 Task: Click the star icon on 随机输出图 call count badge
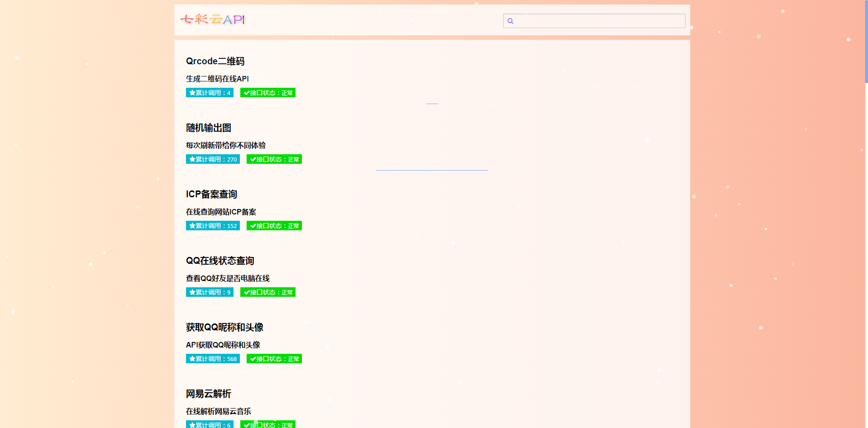pos(192,159)
